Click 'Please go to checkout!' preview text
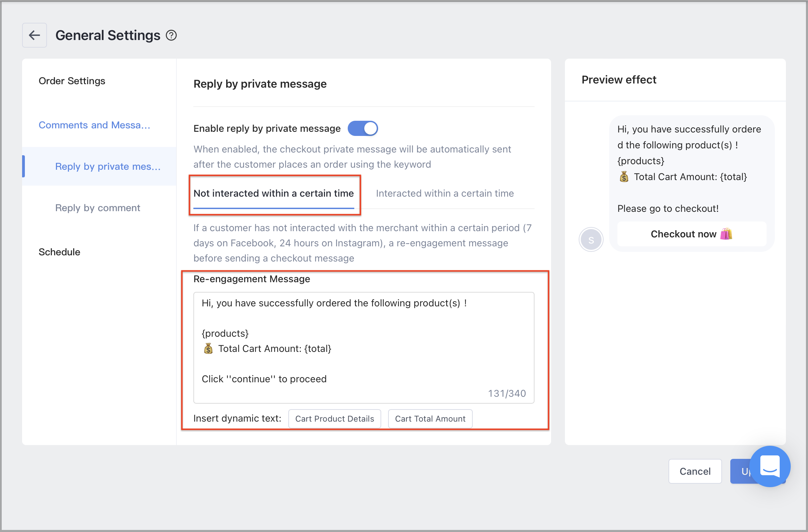Viewport: 808px width, 532px height. pos(668,208)
